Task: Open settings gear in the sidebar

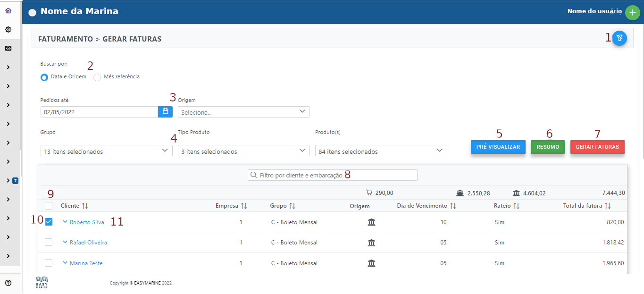Action: [x=8, y=29]
